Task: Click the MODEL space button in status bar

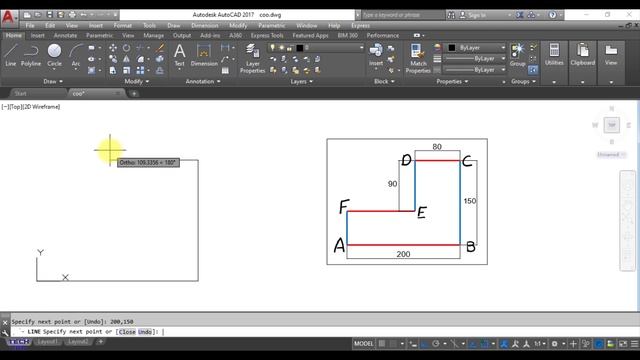Action: 363,344
